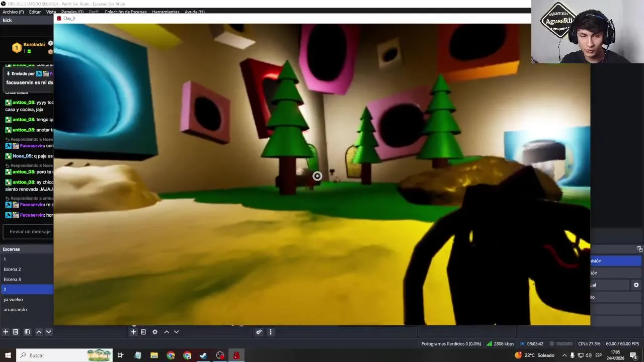Add a new source with plus icon
Image resolution: width=644 pixels, height=362 pixels.
point(133,332)
